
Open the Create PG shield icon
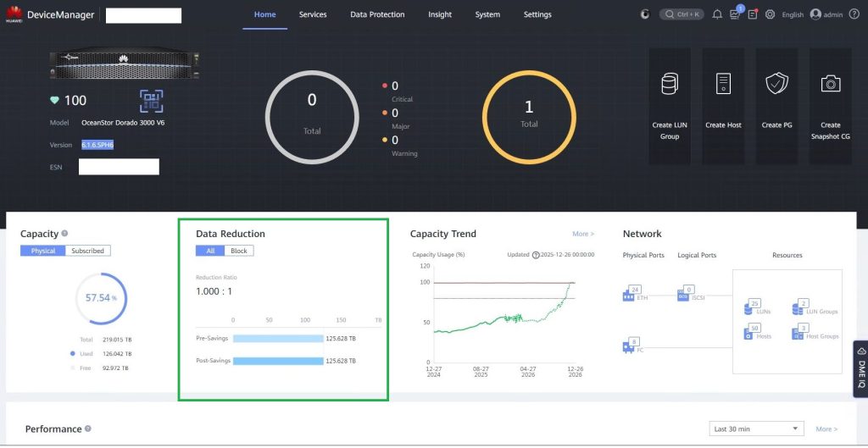pos(776,83)
